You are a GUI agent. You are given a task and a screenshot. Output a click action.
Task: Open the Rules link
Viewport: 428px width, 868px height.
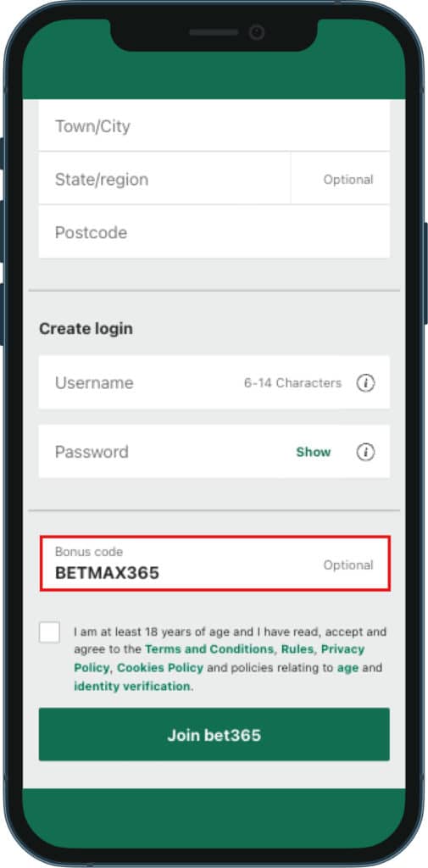tap(297, 648)
